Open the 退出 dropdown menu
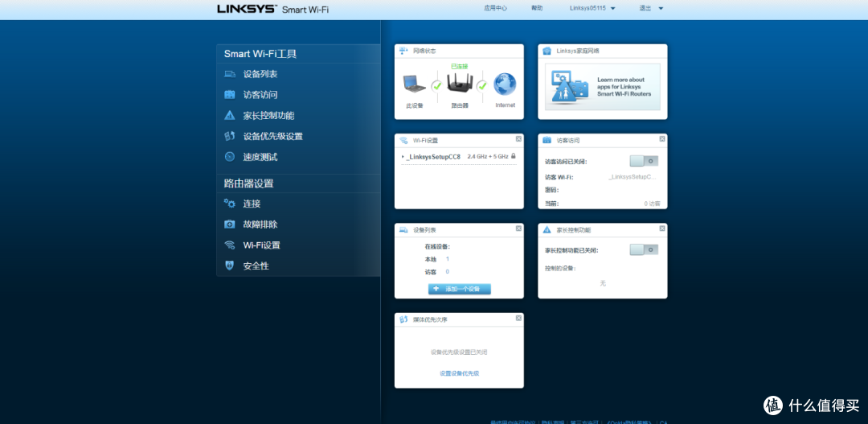This screenshot has height=424, width=868. [x=651, y=8]
